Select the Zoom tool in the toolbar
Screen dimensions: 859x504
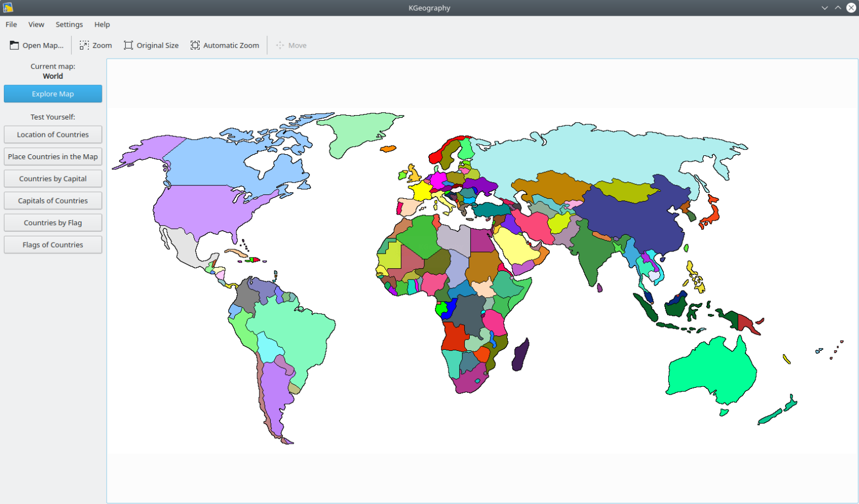tap(95, 45)
